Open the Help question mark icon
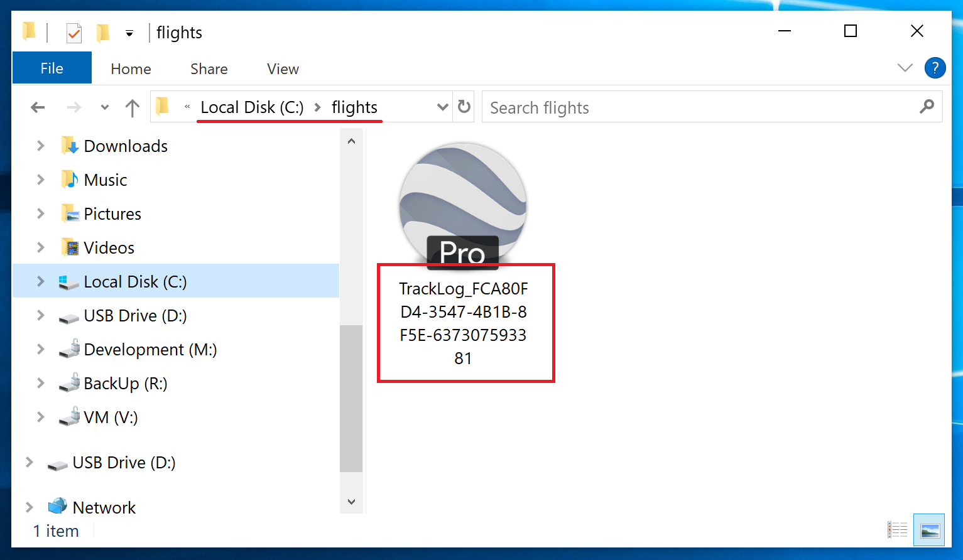The width and height of the screenshot is (963, 560). point(935,68)
